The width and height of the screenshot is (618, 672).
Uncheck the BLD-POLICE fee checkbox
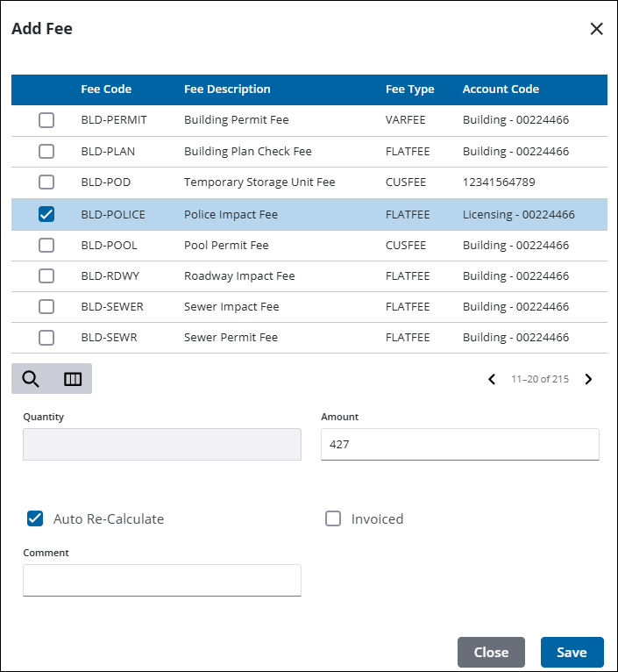click(46, 214)
